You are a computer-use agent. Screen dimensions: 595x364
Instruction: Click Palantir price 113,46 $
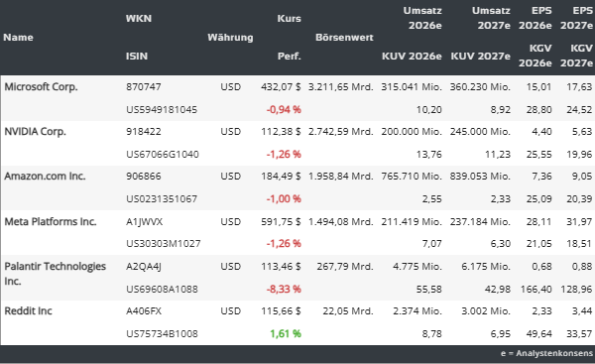tap(281, 267)
